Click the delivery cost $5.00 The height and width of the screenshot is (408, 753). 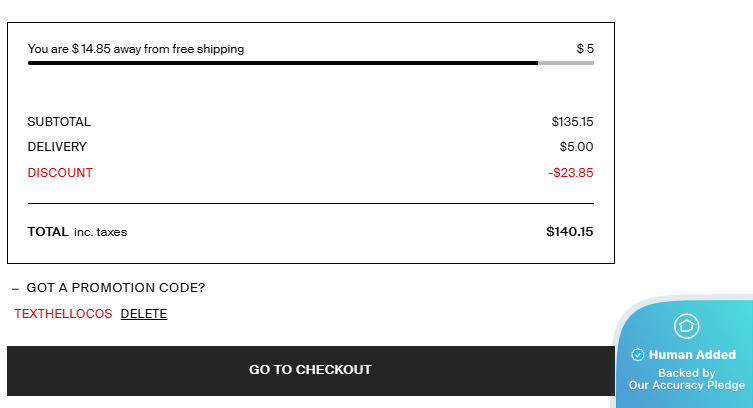pos(576,147)
